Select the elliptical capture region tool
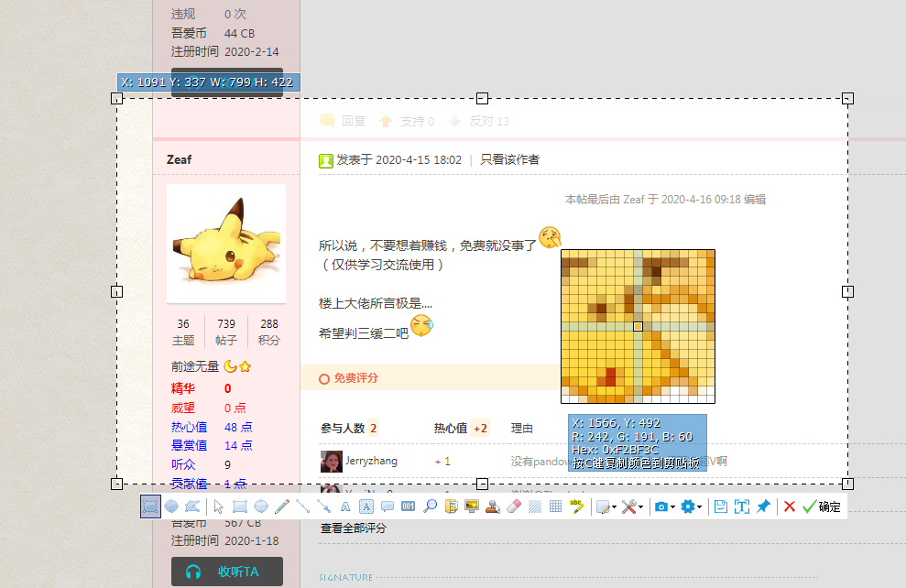Screen dimensions: 906x588 171,506
